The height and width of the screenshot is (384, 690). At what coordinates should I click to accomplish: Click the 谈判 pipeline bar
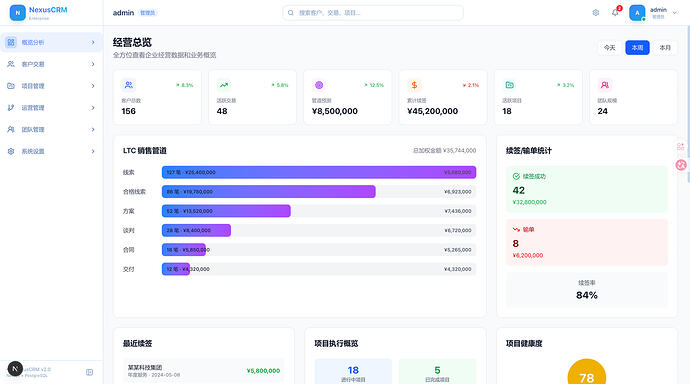click(196, 230)
